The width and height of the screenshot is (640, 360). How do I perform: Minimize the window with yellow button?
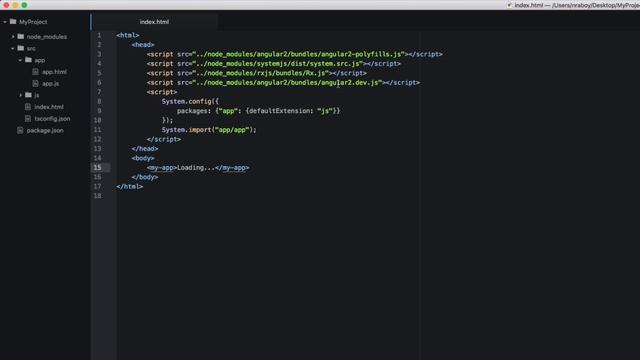click(15, 5)
